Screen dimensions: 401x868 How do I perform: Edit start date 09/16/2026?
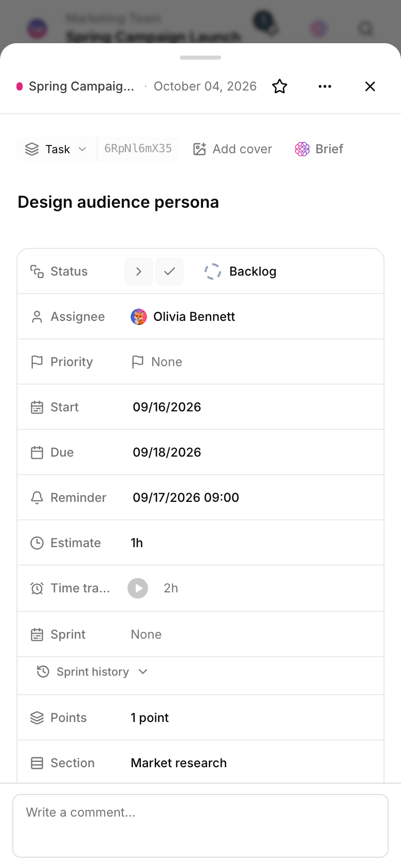(x=167, y=407)
